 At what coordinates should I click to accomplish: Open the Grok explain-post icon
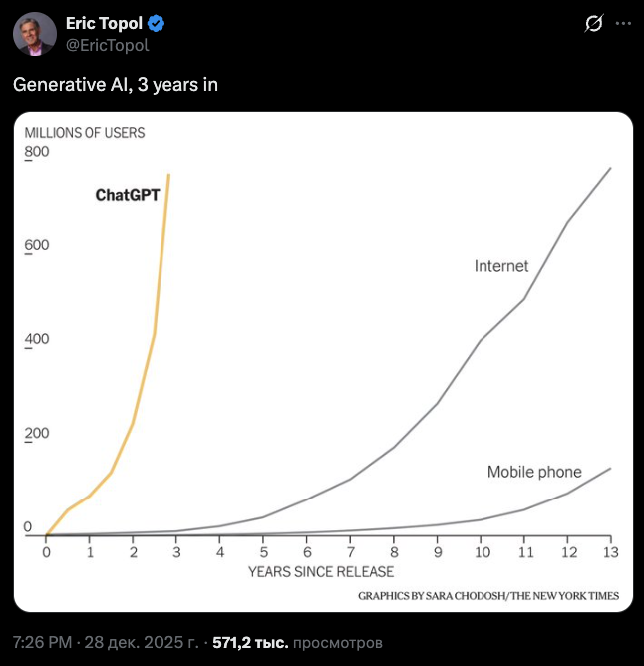pyautogui.click(x=594, y=23)
